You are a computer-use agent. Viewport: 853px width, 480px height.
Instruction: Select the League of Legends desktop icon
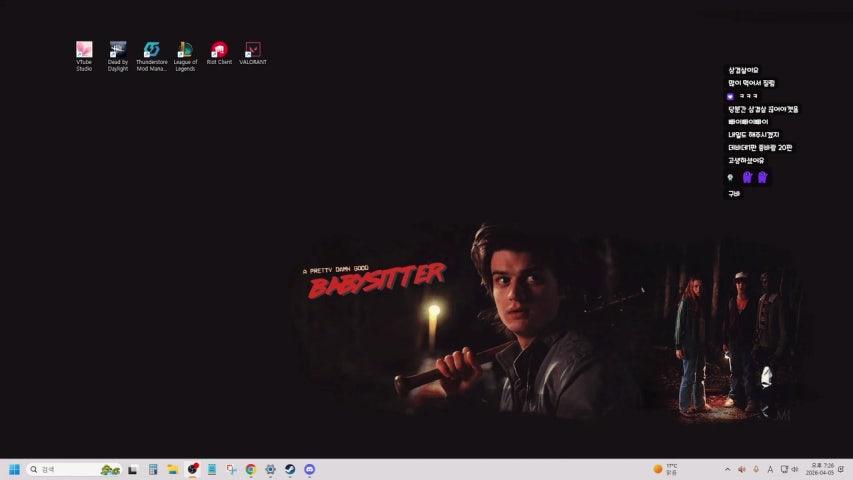(185, 50)
